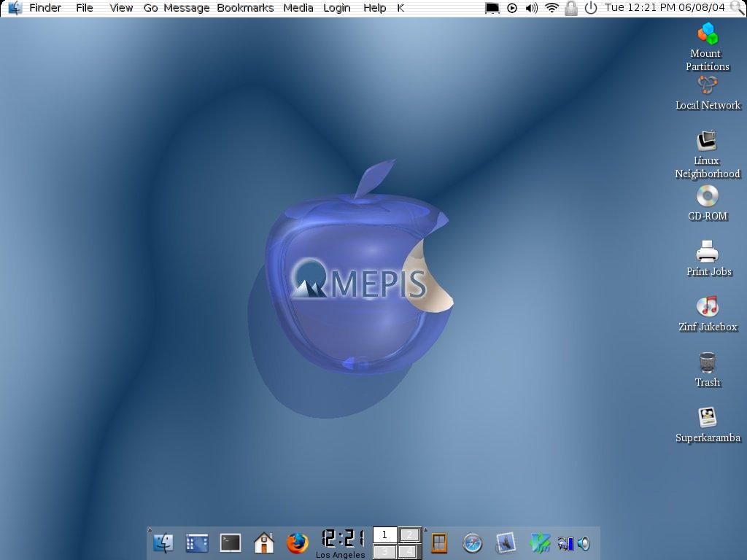Click the display monitor icon in menu bar

click(x=492, y=8)
